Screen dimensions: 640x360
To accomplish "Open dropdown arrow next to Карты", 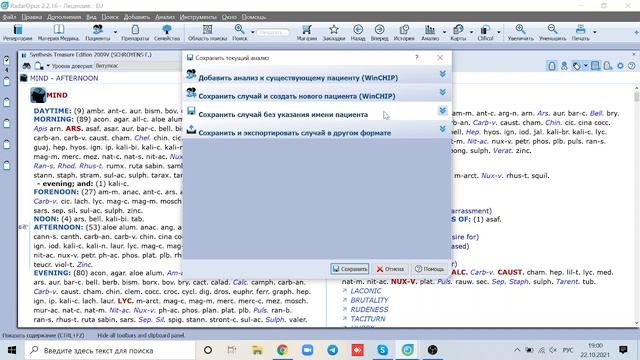I will (x=471, y=32).
